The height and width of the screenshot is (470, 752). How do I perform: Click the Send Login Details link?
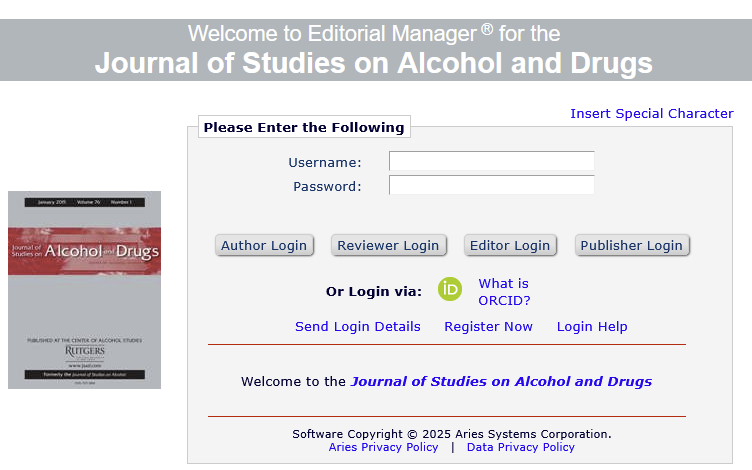[x=357, y=327]
